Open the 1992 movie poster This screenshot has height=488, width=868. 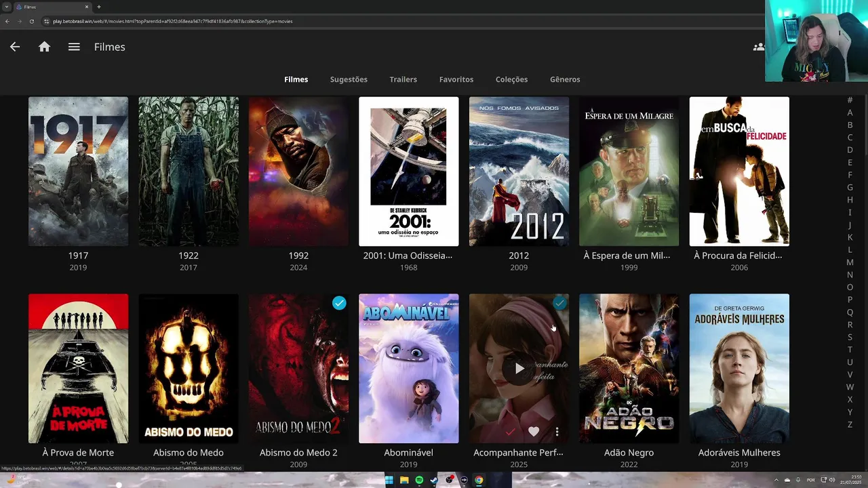pos(298,171)
